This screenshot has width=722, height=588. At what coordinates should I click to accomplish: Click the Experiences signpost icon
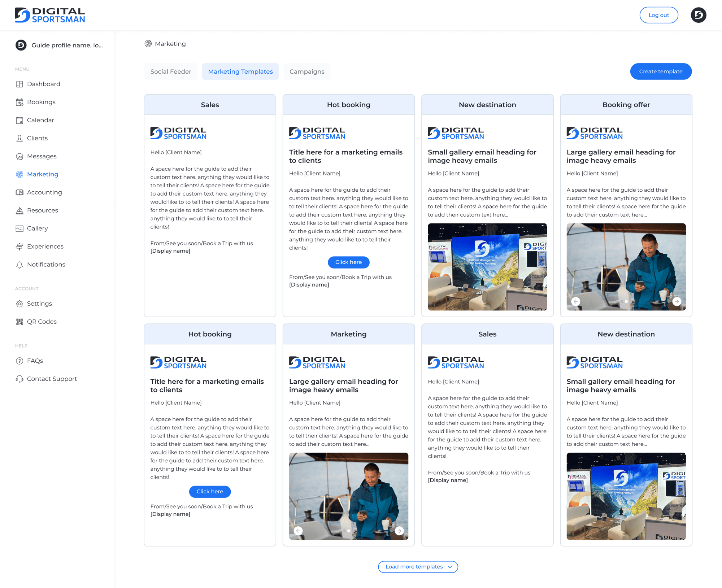pos(19,247)
